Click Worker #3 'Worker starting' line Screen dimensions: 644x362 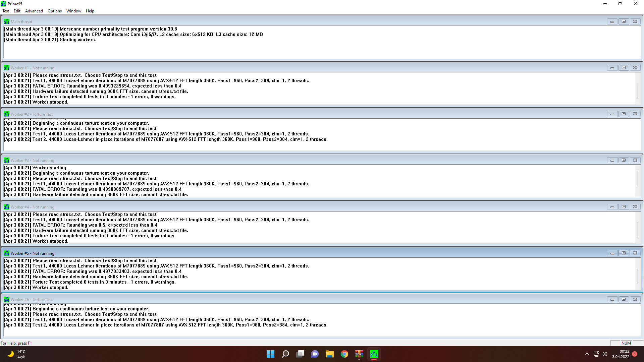click(x=35, y=168)
